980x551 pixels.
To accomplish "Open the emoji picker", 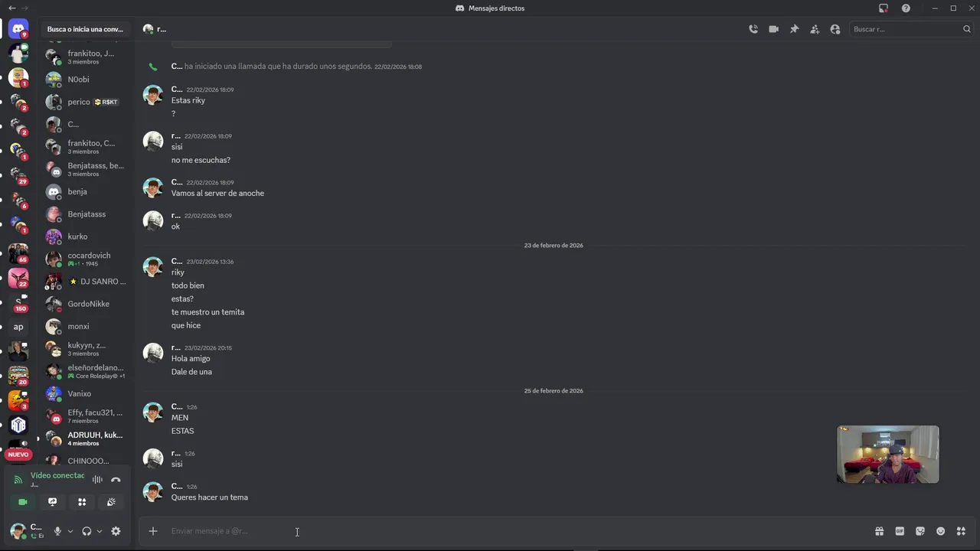I will [x=941, y=531].
